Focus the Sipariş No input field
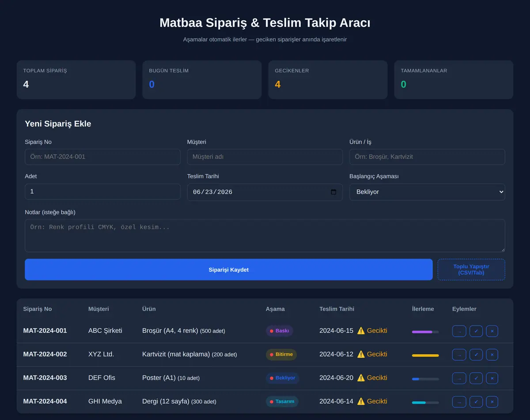530x420 pixels. pyautogui.click(x=102, y=157)
